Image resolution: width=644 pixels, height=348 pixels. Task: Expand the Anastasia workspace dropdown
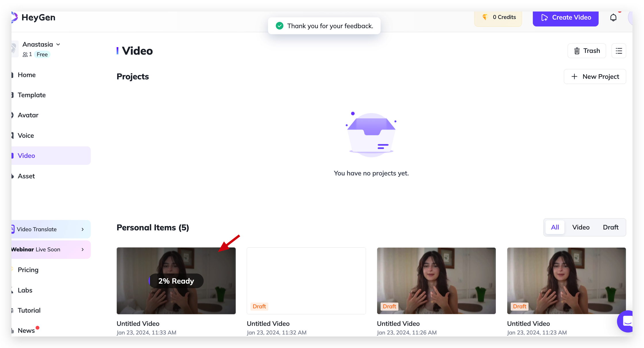pos(58,44)
